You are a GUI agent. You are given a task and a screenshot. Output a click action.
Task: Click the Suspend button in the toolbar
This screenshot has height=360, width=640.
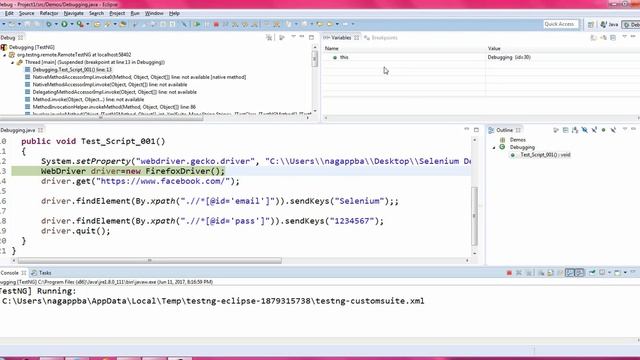click(207, 24)
